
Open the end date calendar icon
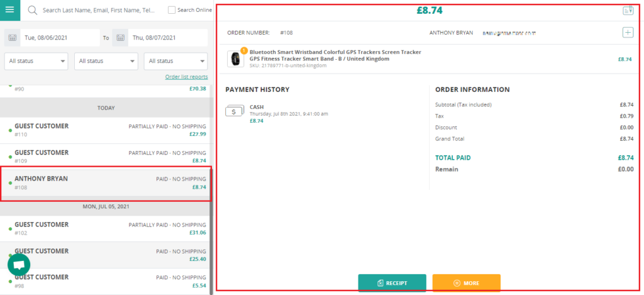[121, 38]
